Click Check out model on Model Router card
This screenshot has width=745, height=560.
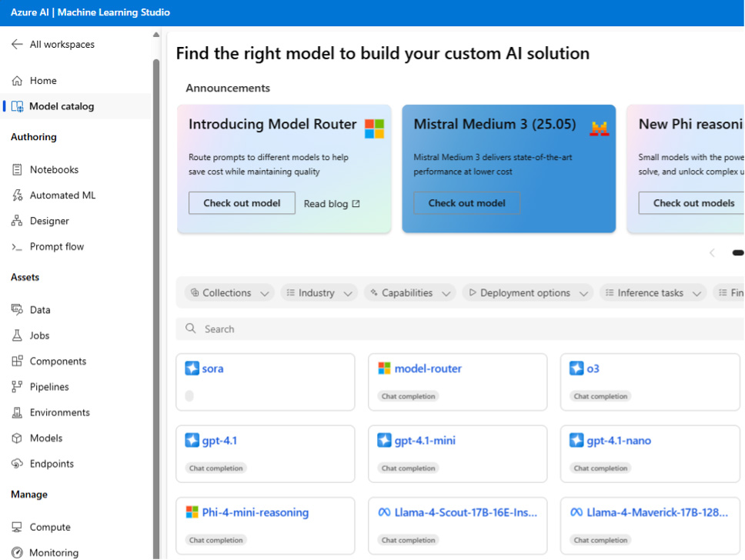(242, 203)
